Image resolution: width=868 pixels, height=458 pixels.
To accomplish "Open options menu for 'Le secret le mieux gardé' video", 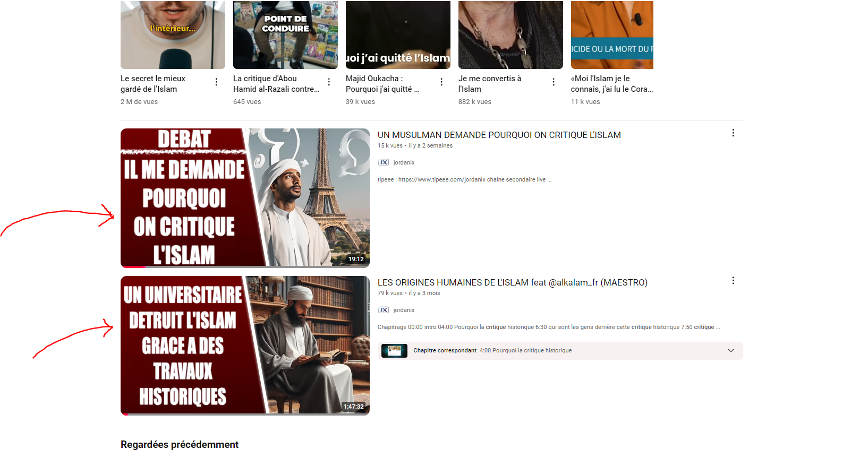I will click(216, 82).
